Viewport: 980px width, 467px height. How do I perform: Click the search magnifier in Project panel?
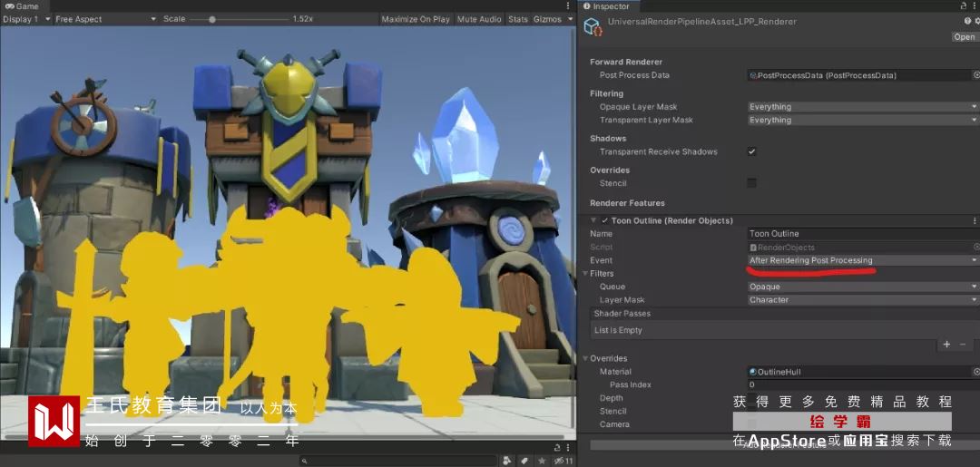click(x=304, y=461)
